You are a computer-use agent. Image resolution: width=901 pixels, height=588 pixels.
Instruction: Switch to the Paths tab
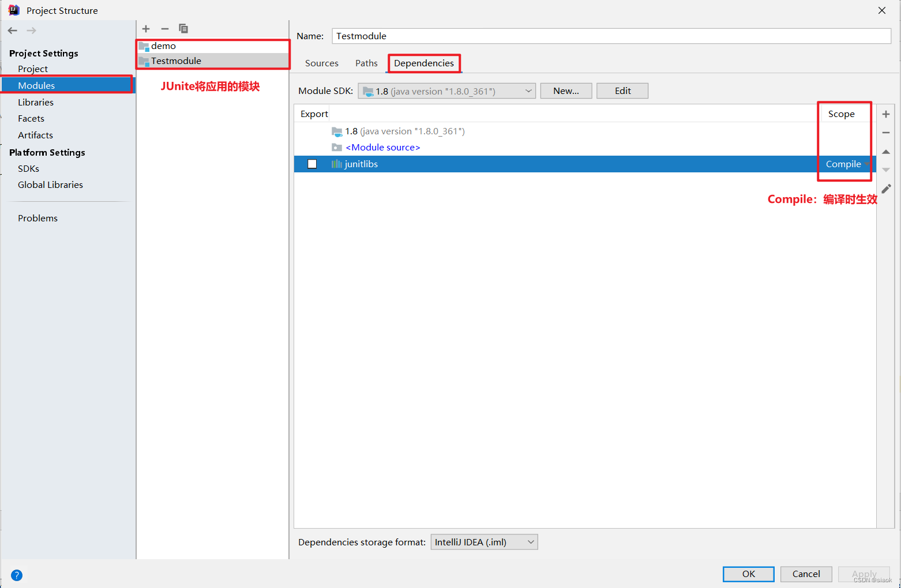tap(366, 63)
